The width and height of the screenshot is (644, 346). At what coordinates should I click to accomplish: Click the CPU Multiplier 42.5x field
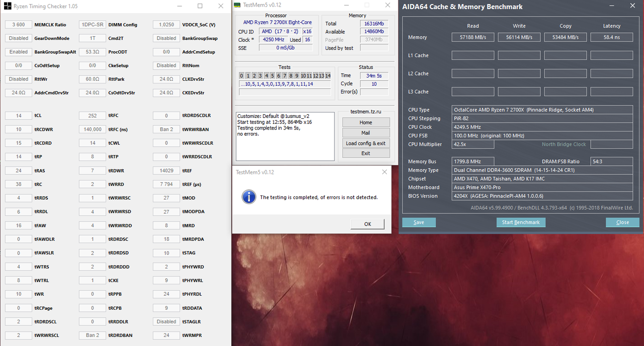(472, 145)
